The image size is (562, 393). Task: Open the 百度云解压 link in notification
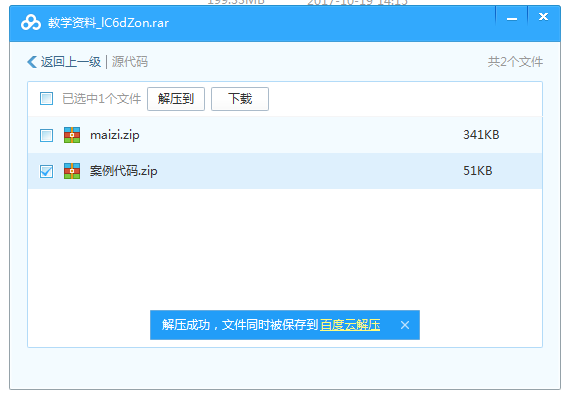(350, 325)
